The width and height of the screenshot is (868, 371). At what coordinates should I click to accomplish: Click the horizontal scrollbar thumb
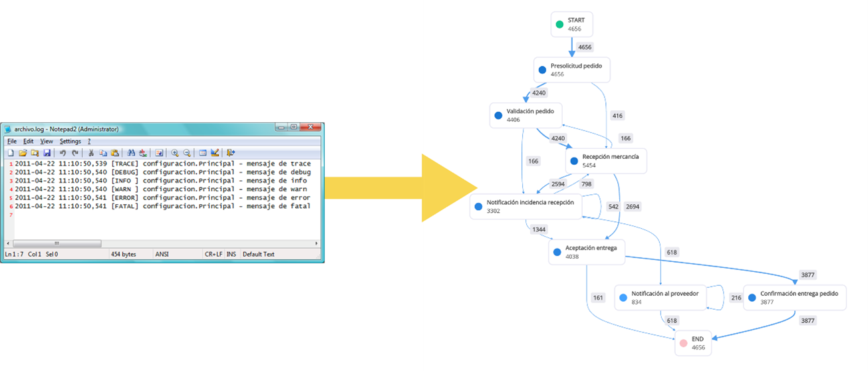(57, 243)
